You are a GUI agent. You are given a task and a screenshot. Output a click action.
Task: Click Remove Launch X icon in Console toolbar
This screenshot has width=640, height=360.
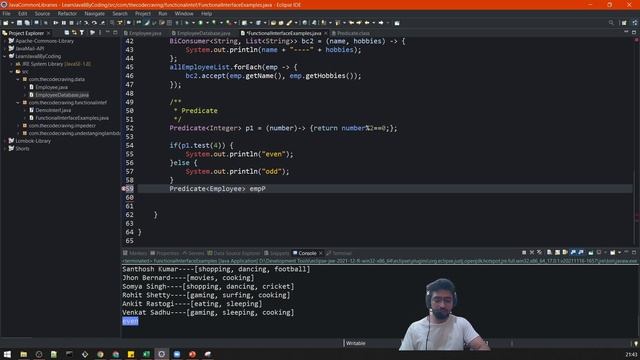click(532, 253)
